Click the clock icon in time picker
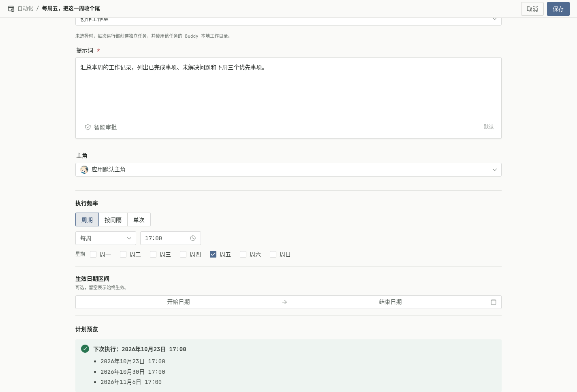This screenshot has height=392, width=577. 193,238
